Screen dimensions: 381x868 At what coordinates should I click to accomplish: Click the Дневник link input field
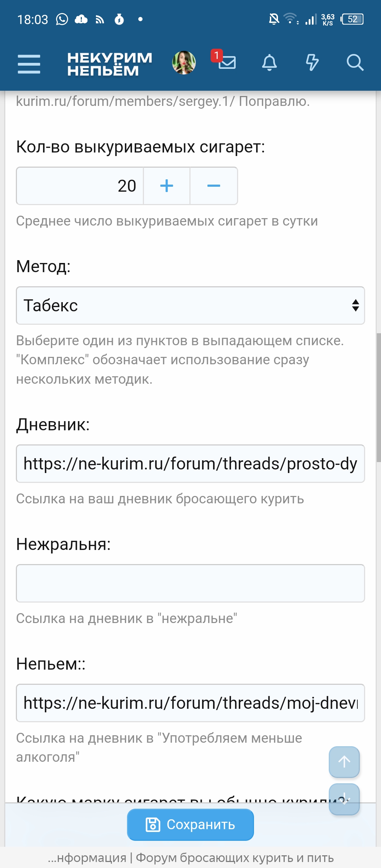[x=190, y=464]
